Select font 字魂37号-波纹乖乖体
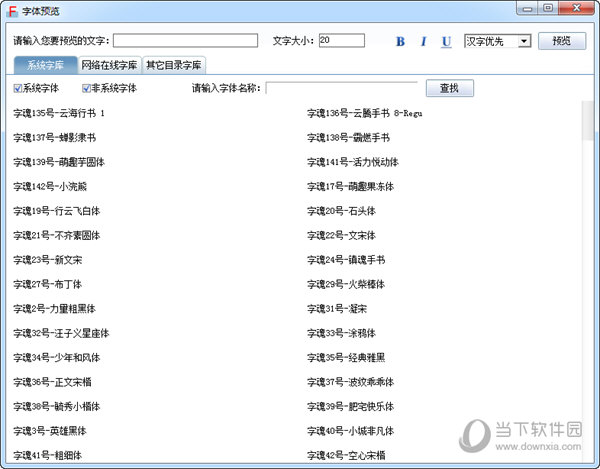Image resolution: width=600 pixels, height=469 pixels. coord(351,383)
